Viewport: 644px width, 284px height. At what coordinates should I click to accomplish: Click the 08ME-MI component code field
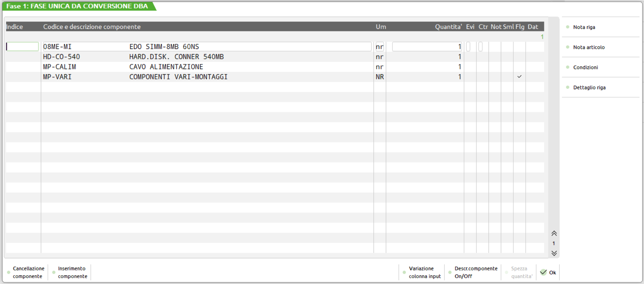point(85,47)
